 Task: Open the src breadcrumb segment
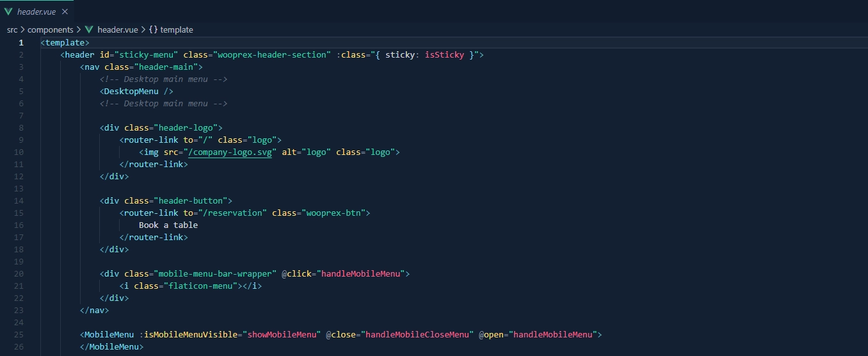12,29
